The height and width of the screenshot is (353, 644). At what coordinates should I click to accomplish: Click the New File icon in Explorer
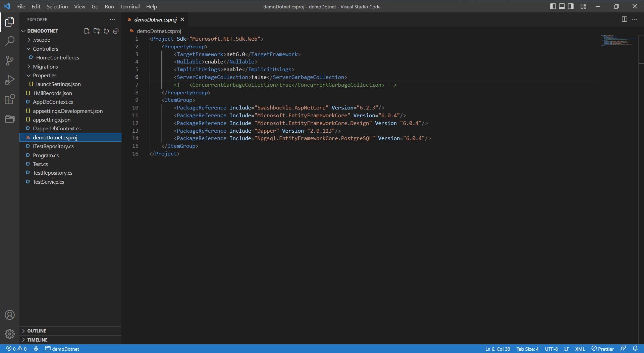click(87, 31)
